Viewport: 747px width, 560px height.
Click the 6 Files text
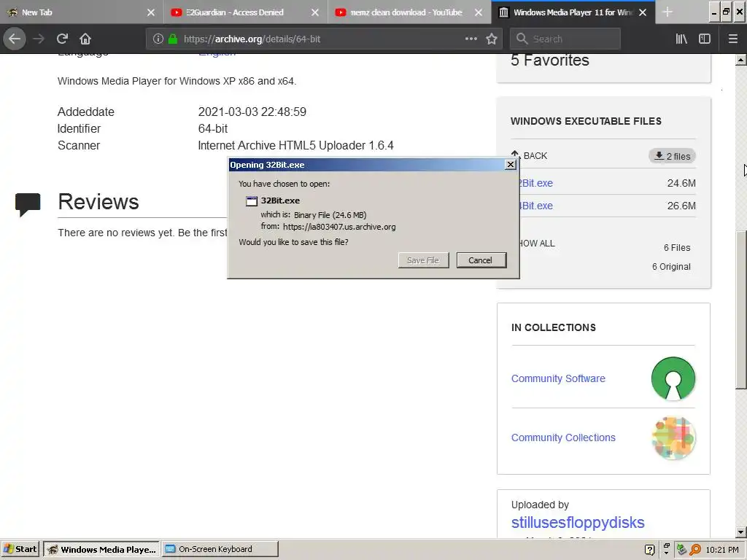pos(677,248)
